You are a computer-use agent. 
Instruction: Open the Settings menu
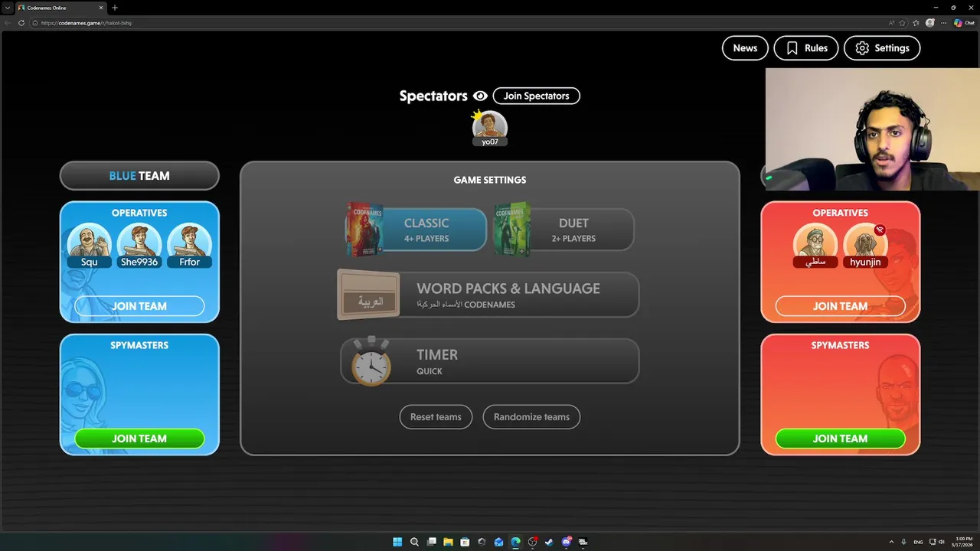(x=882, y=48)
